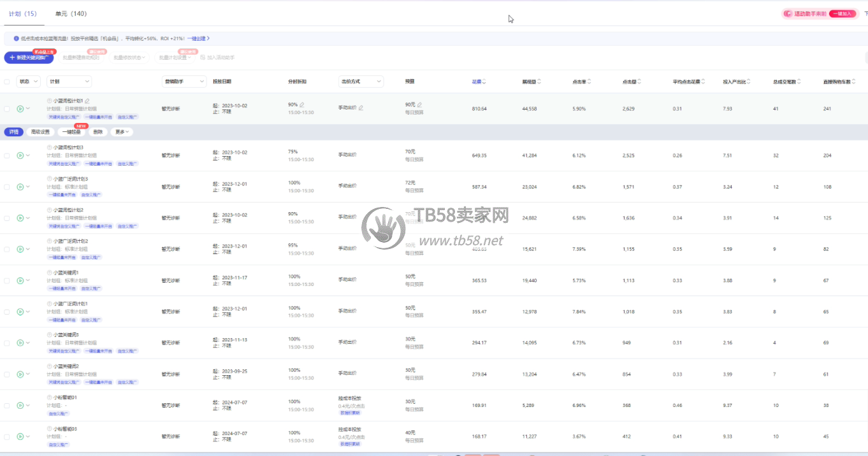The width and height of the screenshot is (868, 456).
Task: Toggle the select-all checkbox in table header
Action: coord(7,82)
